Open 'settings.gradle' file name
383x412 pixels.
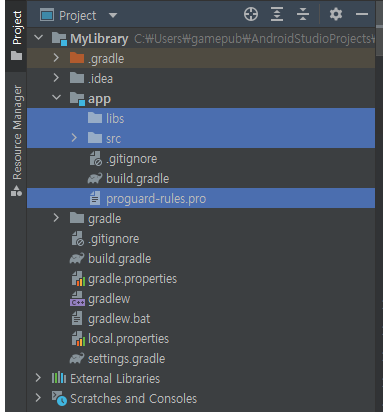(126, 359)
